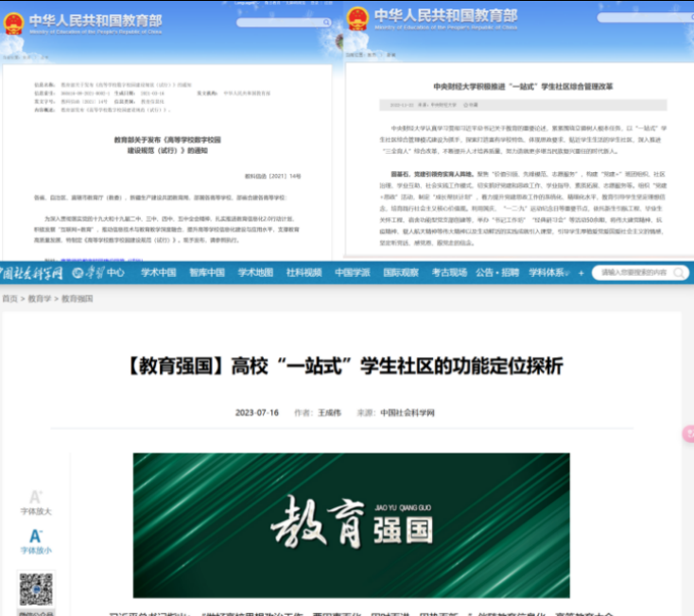Go to the 智库中国 navigation tab
This screenshot has width=694, height=616.
tap(207, 273)
